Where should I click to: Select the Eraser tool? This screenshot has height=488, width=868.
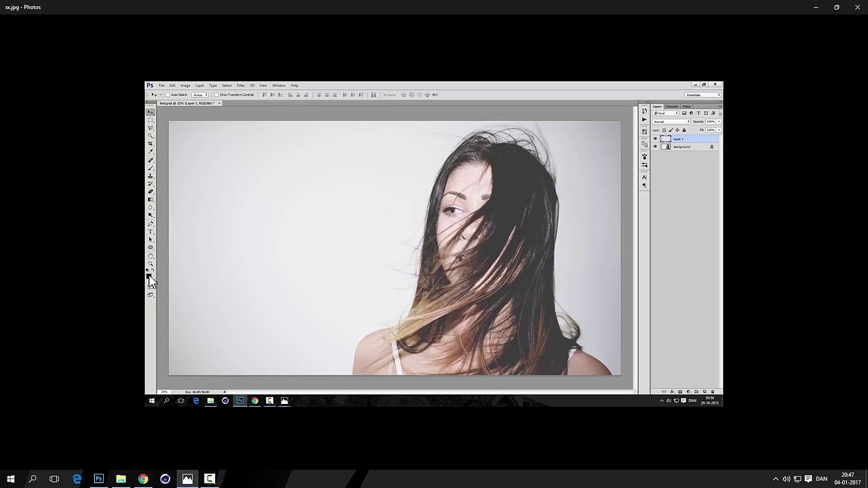pyautogui.click(x=151, y=191)
